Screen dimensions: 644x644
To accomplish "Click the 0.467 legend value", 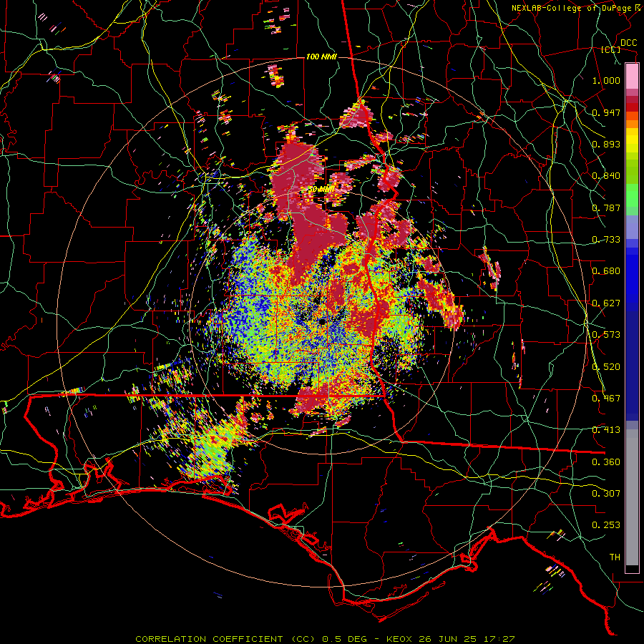I will [x=606, y=399].
